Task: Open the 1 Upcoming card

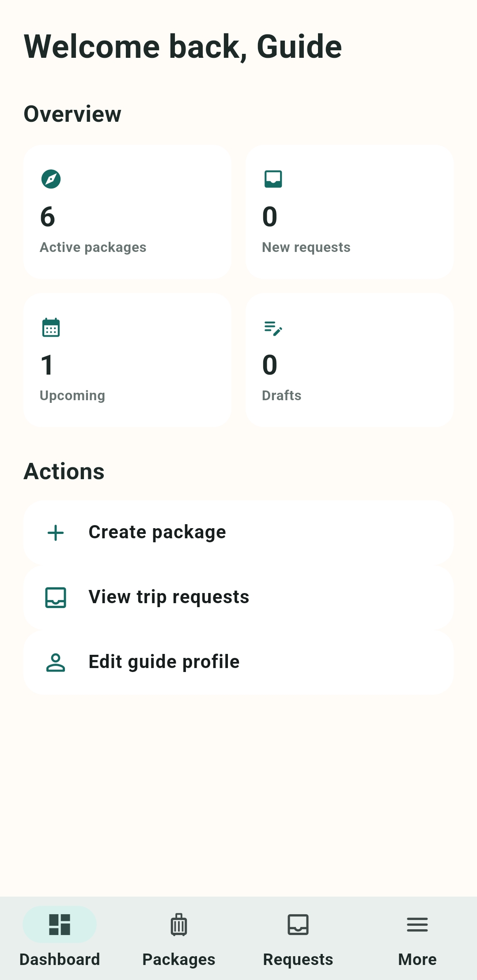Action: click(127, 360)
